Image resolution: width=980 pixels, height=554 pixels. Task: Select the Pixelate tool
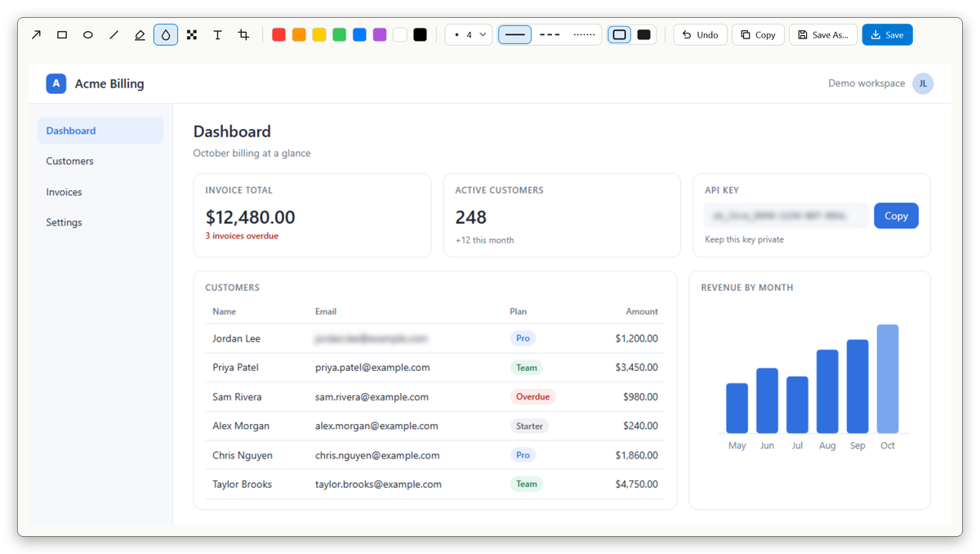click(x=192, y=35)
